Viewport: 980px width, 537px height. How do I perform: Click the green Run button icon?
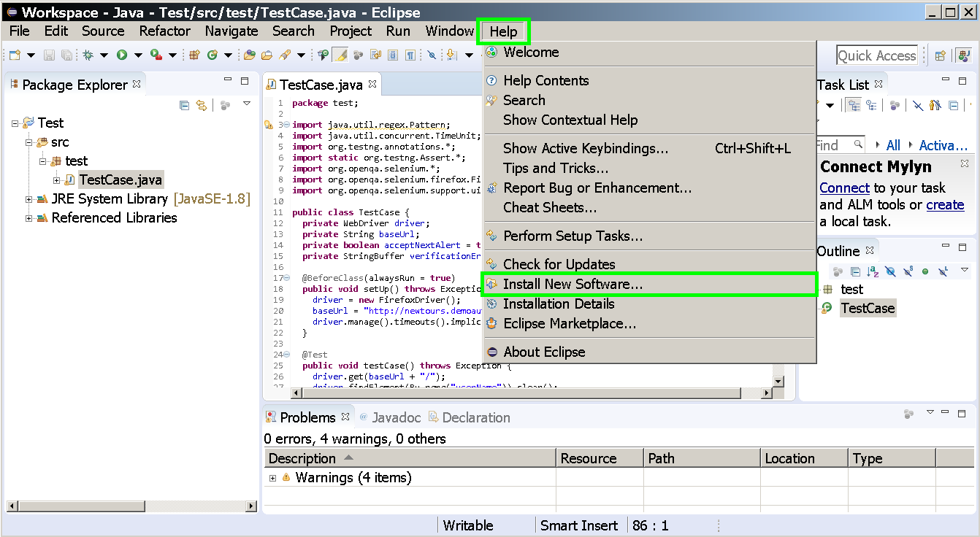click(x=122, y=55)
